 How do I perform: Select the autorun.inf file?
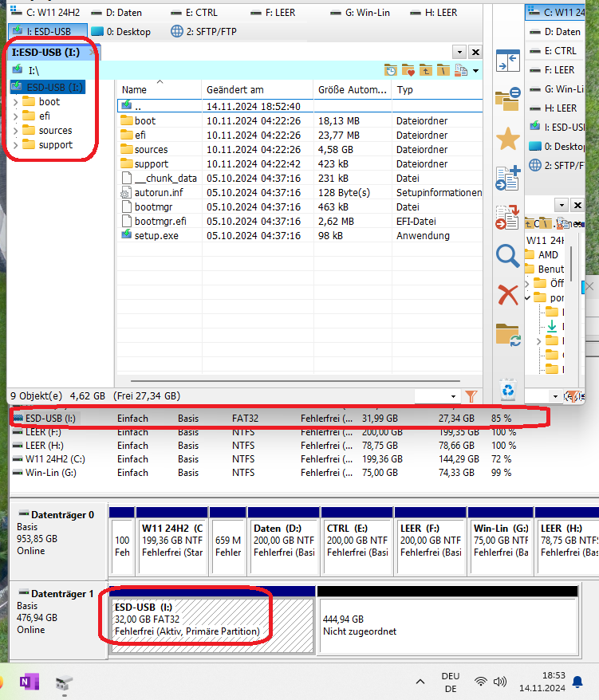point(300,192)
